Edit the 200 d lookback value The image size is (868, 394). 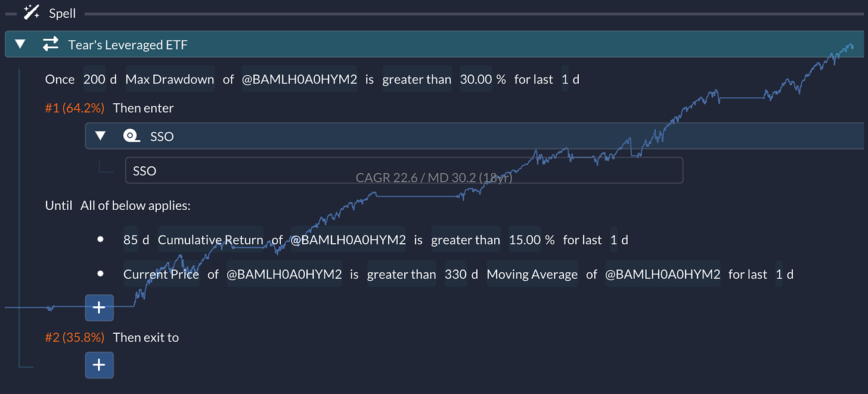click(x=94, y=79)
